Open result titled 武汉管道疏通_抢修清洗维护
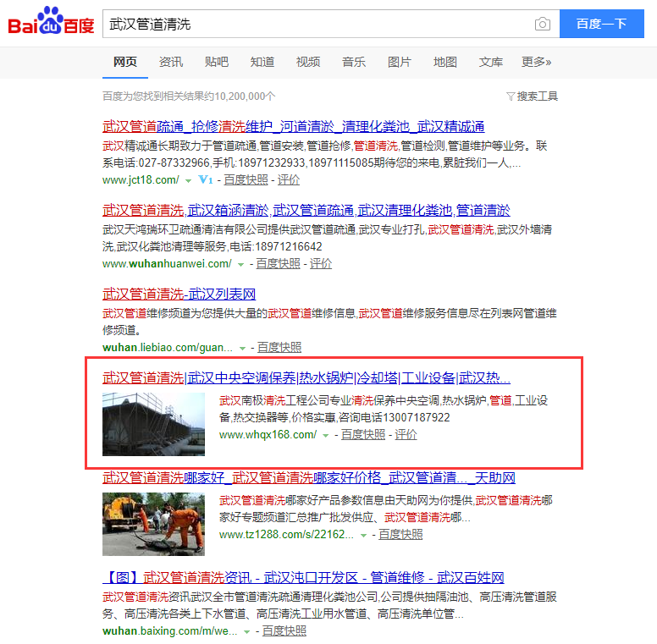 coord(293,126)
